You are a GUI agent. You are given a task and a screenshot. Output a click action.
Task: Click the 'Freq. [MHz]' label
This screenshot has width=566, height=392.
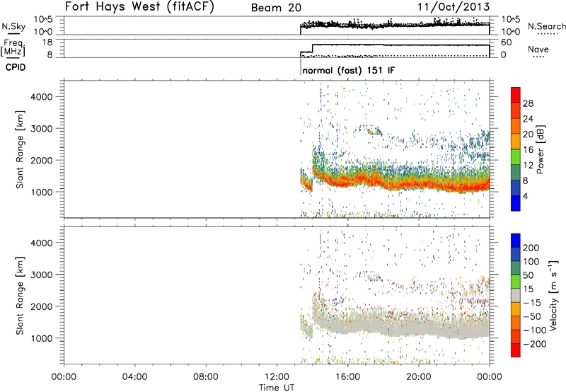point(13,48)
